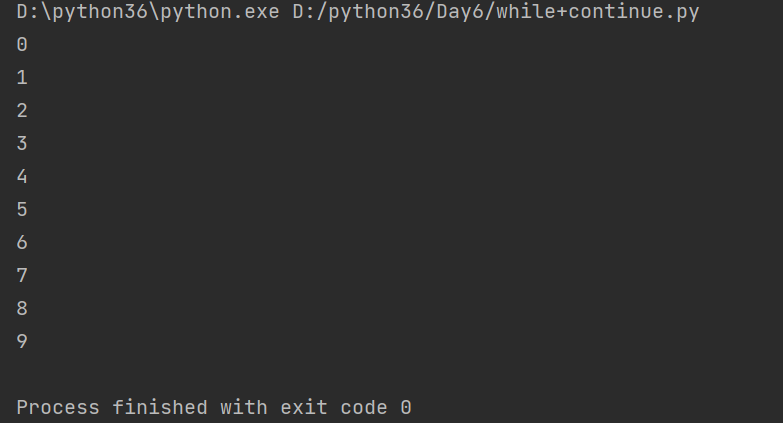Click the word 'with' in the final line

[243, 408]
